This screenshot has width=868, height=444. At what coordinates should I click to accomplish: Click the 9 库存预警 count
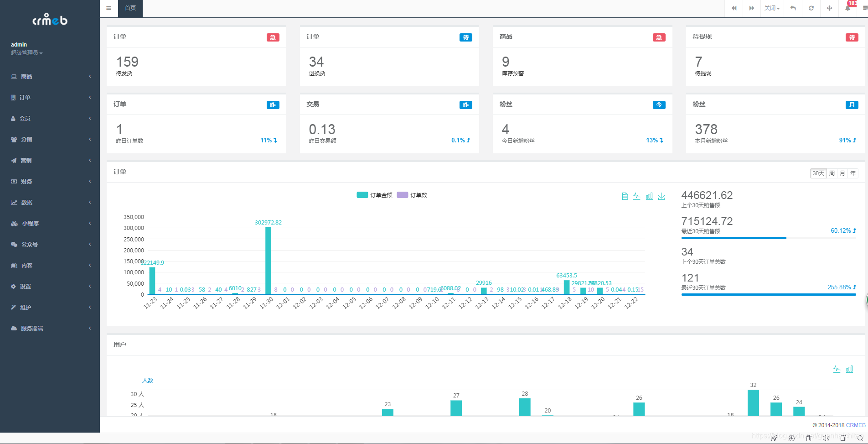(x=506, y=62)
